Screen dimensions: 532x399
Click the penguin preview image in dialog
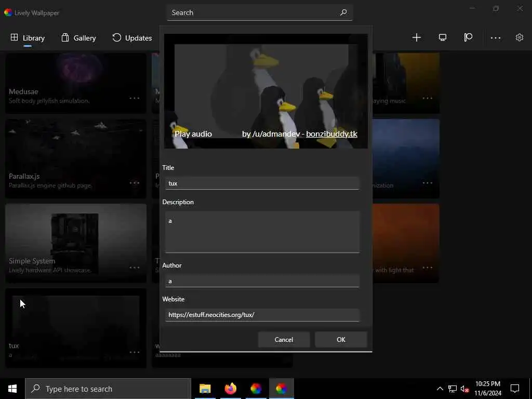coord(265,91)
